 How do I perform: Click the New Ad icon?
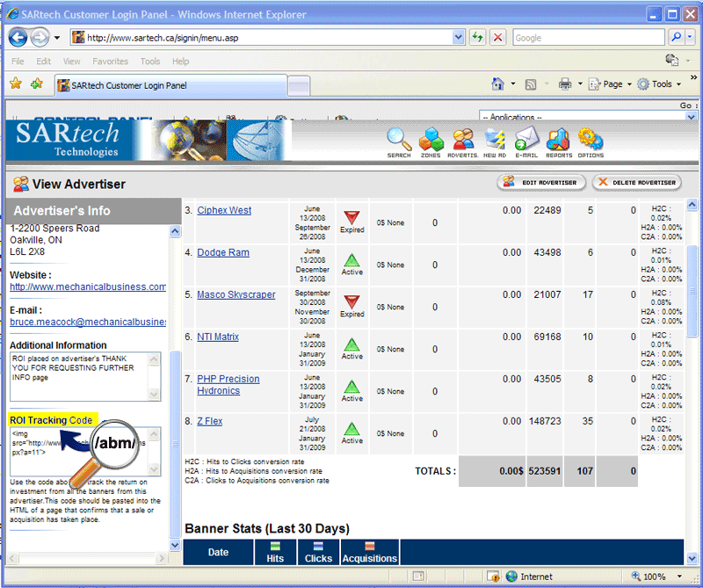pos(495,142)
